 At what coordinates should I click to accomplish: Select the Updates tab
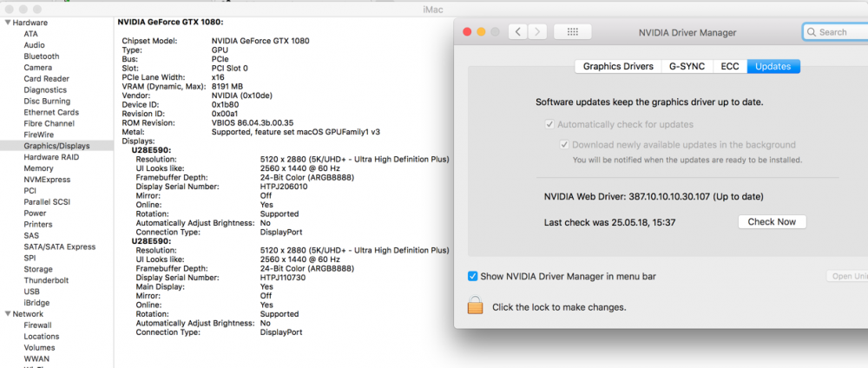(x=773, y=67)
